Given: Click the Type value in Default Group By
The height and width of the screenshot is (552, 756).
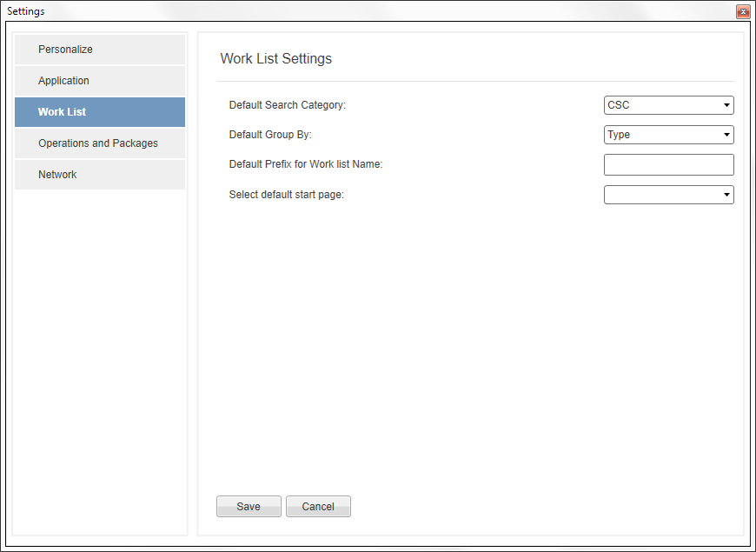Looking at the screenshot, I should 619,135.
